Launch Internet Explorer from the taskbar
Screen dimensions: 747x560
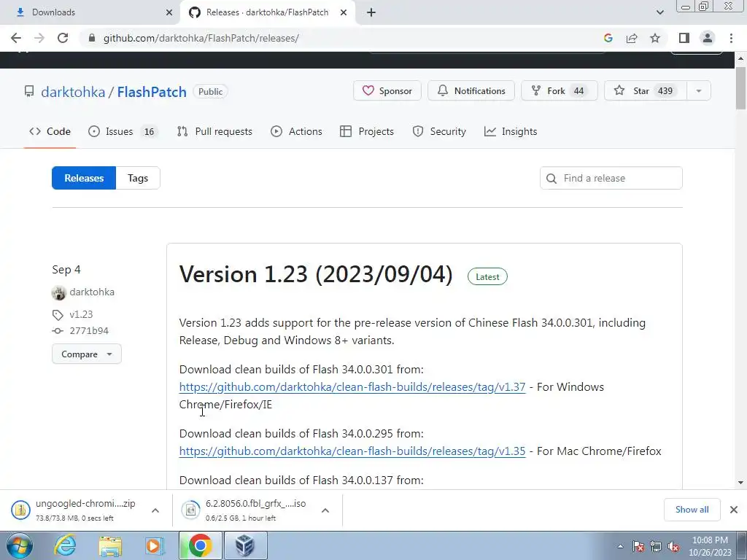click(65, 545)
